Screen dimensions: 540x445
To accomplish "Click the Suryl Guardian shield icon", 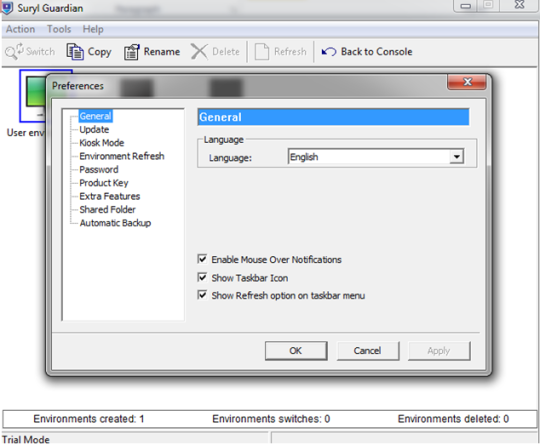I will click(8, 7).
